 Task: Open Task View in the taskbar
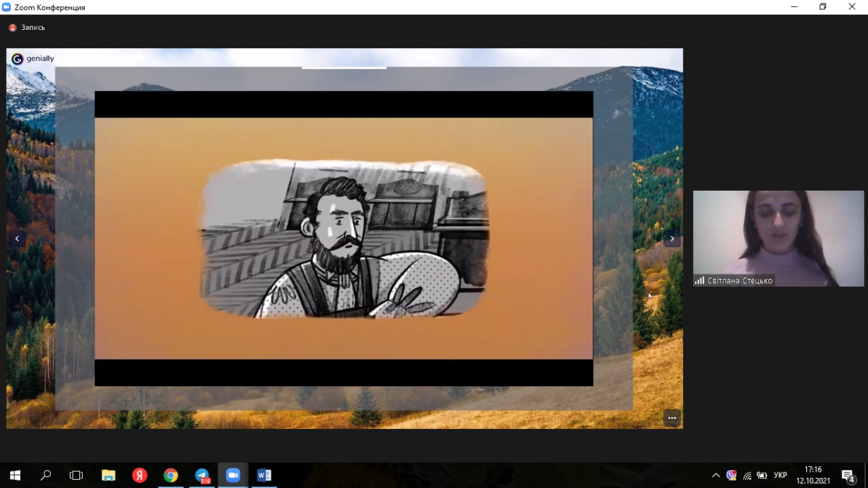tap(77, 475)
